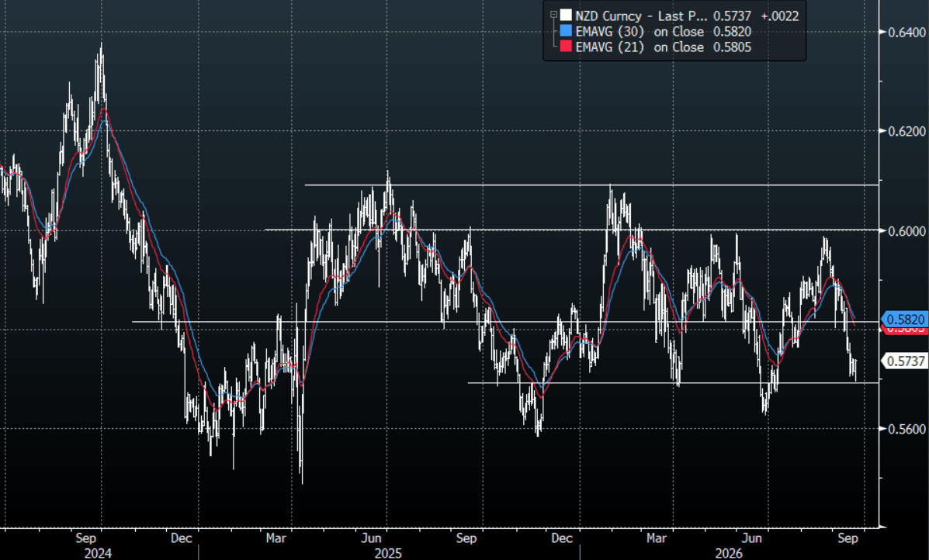Screen dimensions: 929x560
Task: Select the 'EMAVG (21) on Close' legend entry
Action: pyautogui.click(x=640, y=47)
